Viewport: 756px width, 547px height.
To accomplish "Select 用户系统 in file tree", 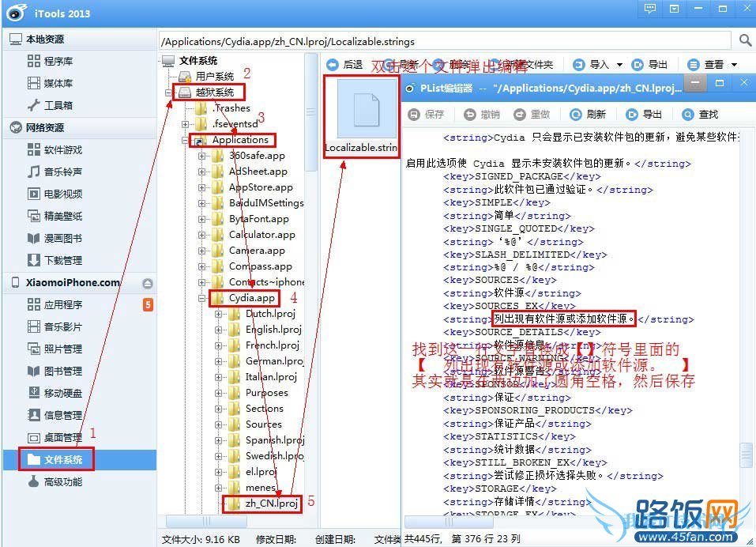I will coord(215,76).
